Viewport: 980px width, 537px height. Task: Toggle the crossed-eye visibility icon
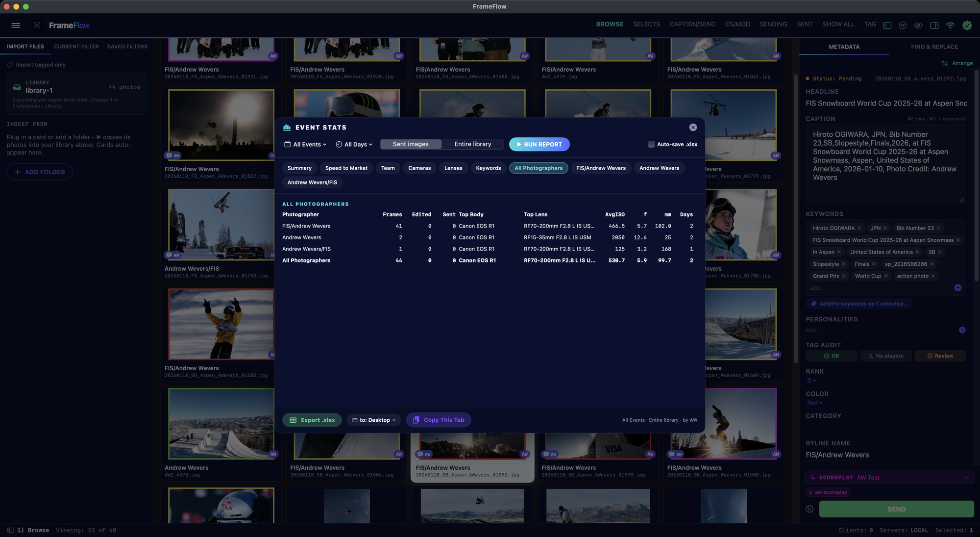(918, 26)
